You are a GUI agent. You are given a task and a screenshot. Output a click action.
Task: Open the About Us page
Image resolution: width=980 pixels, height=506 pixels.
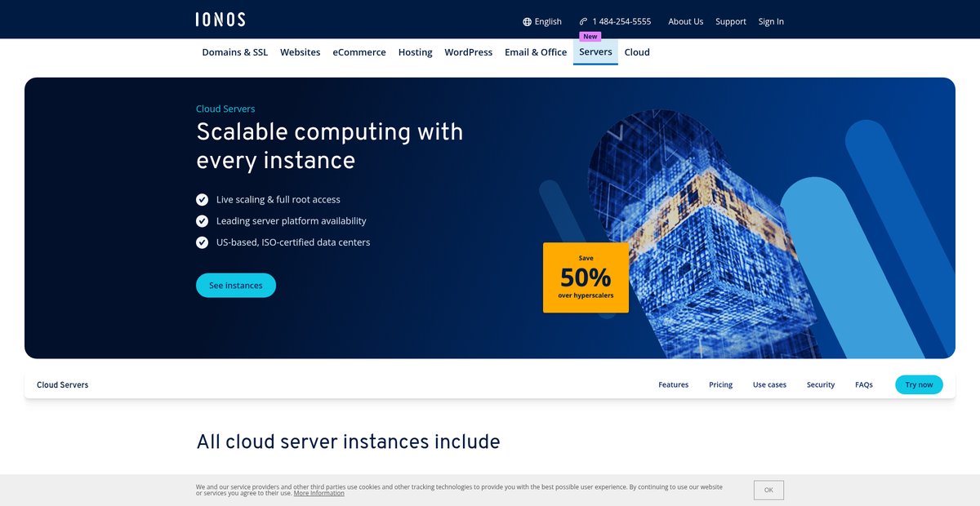click(685, 22)
